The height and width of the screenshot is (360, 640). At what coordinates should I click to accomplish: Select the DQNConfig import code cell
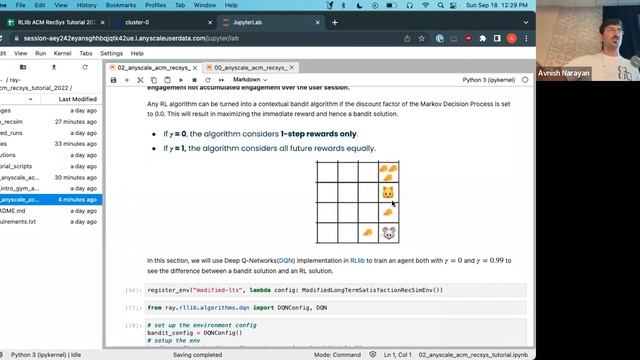[336, 308]
